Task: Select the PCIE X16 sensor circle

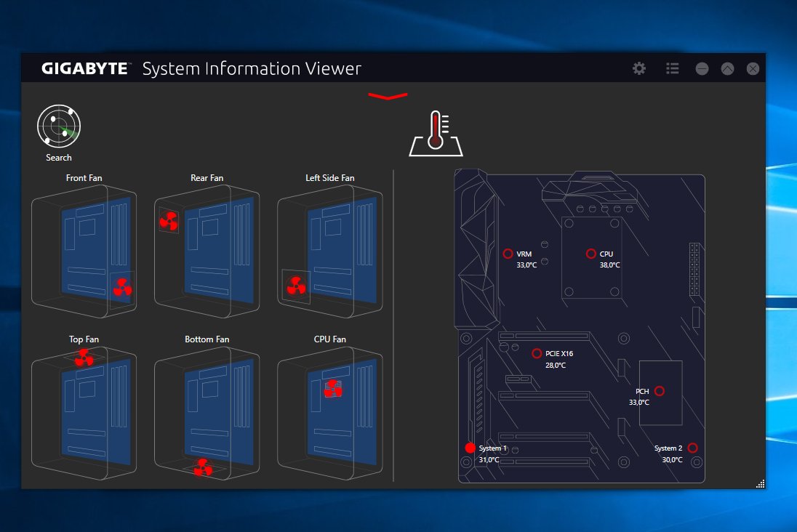Action: pyautogui.click(x=537, y=354)
